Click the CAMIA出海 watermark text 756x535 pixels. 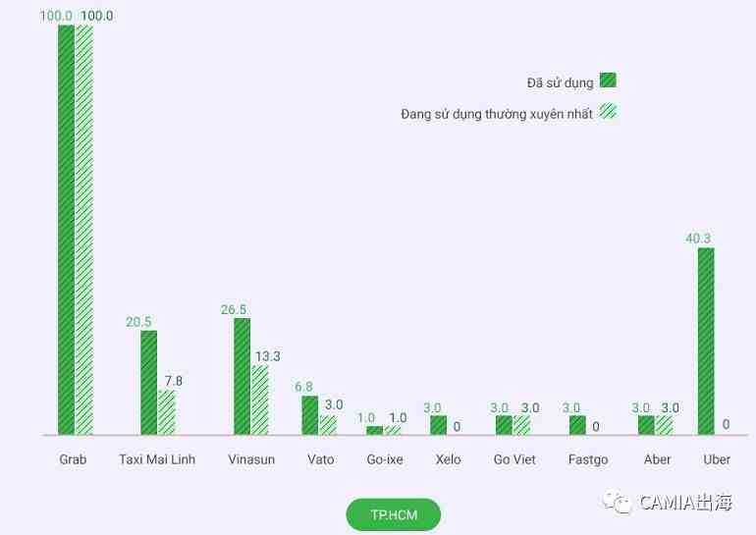(685, 504)
